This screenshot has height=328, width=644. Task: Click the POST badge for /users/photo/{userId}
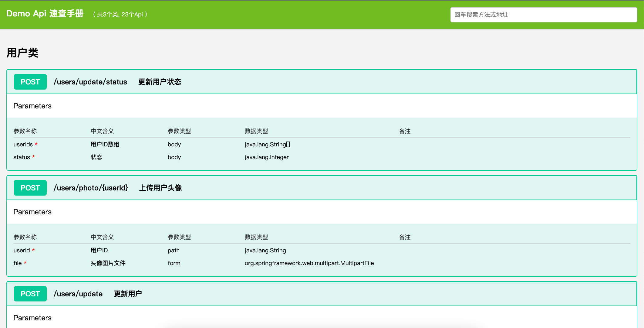pos(30,188)
